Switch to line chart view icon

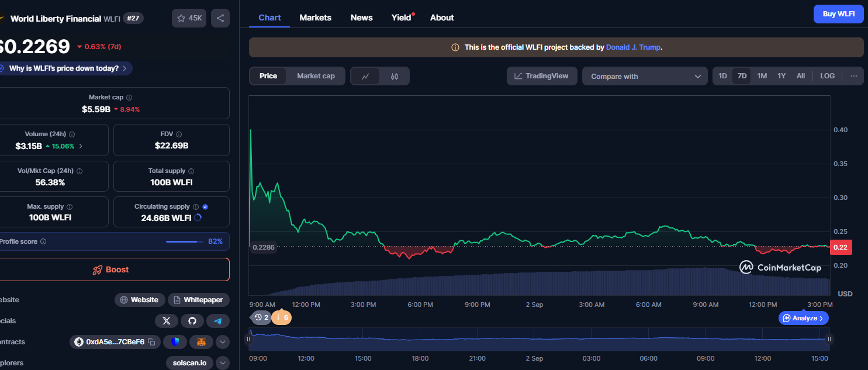(365, 76)
